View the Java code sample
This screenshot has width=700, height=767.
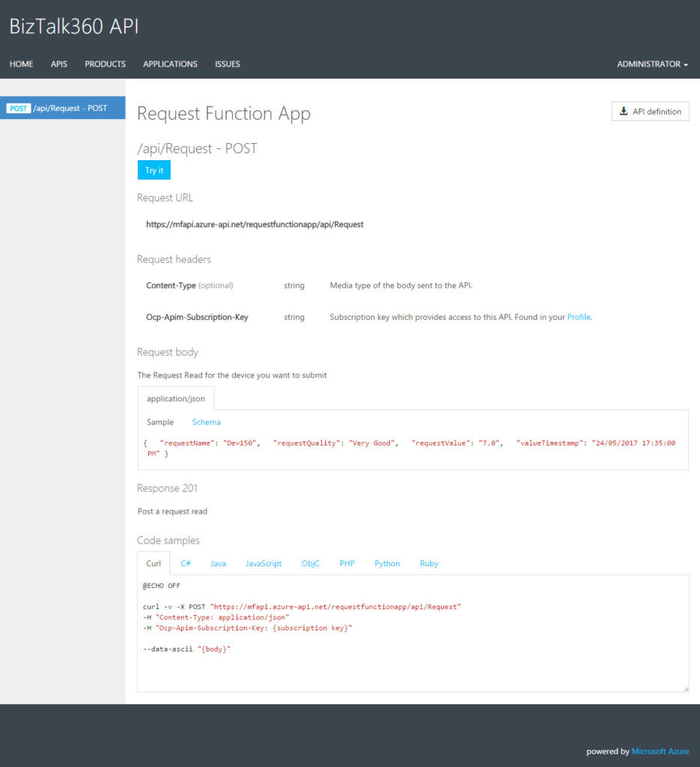pos(218,563)
